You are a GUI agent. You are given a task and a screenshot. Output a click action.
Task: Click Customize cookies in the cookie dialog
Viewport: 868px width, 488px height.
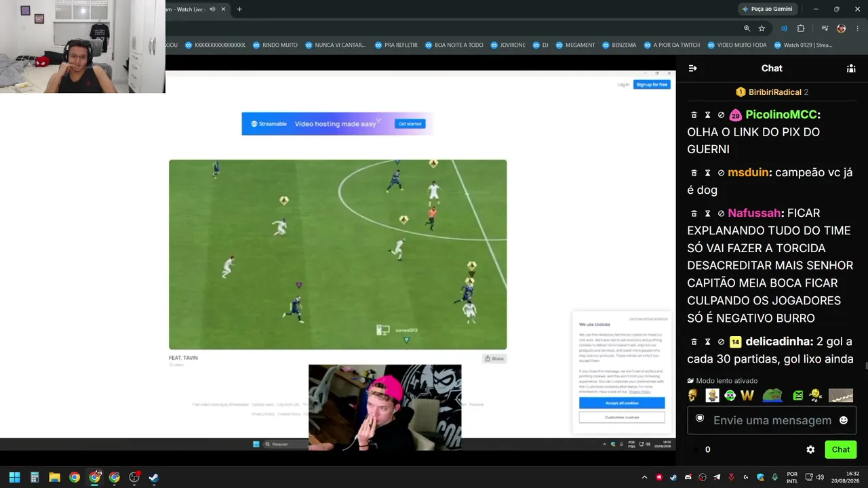[x=622, y=418]
